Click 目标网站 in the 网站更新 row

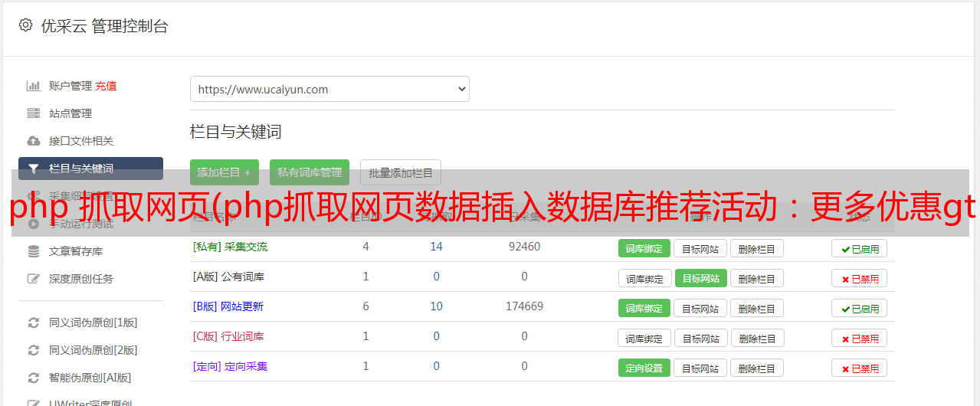(700, 308)
